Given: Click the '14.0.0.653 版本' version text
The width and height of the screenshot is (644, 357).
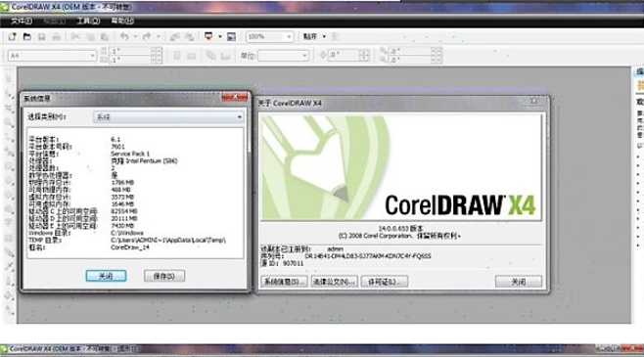Looking at the screenshot, I should (x=400, y=229).
